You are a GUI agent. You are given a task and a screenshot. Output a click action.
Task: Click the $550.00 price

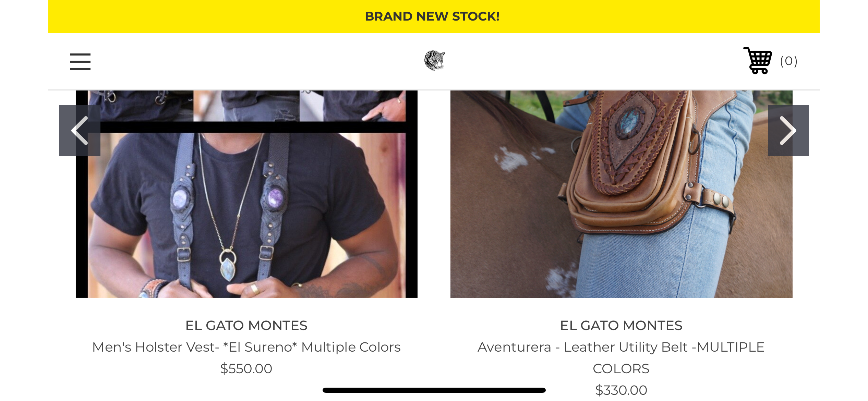pos(246,369)
